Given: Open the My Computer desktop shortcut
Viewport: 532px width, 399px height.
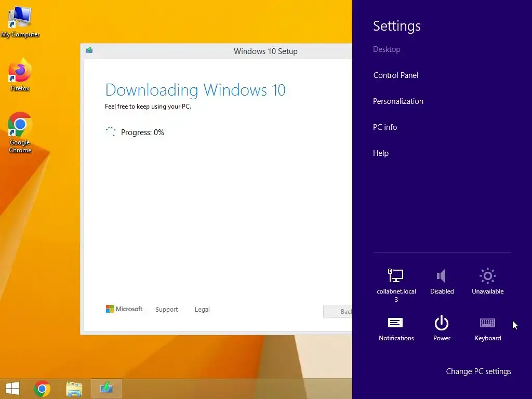Looking at the screenshot, I should point(20,22).
